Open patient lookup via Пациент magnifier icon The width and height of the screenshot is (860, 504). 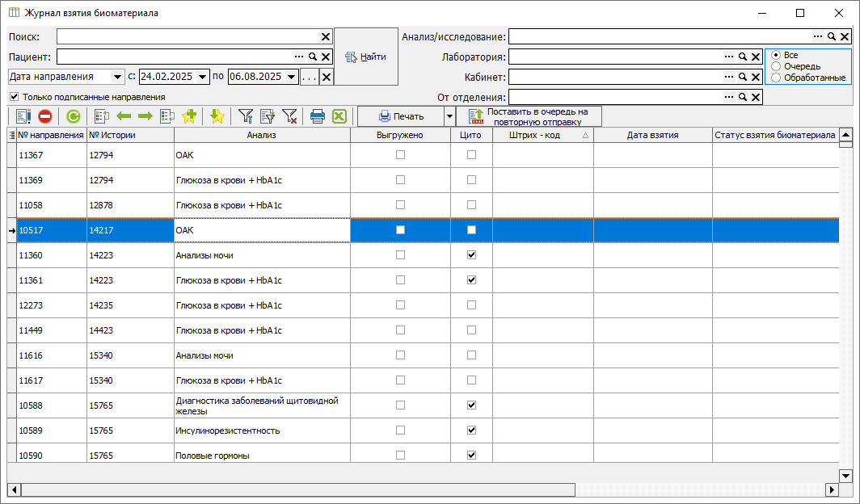tap(313, 57)
